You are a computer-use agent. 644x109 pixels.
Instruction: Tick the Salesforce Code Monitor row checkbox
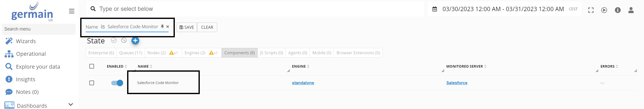click(x=92, y=83)
